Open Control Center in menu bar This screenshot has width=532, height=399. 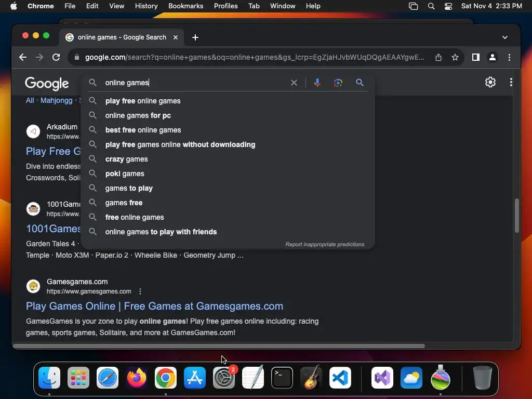coord(448,6)
